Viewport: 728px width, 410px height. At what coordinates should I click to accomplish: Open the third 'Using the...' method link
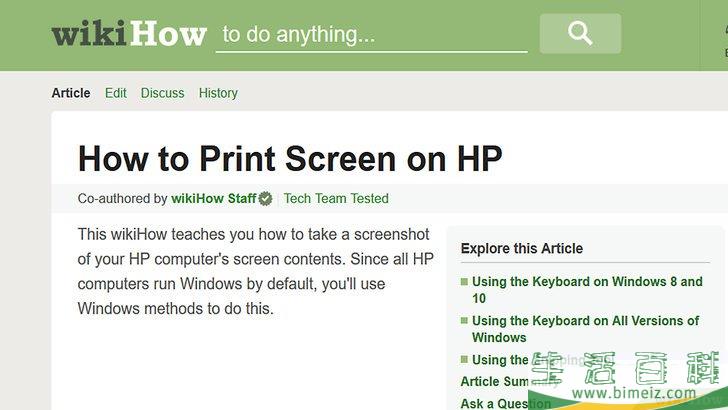pyautogui.click(x=500, y=360)
